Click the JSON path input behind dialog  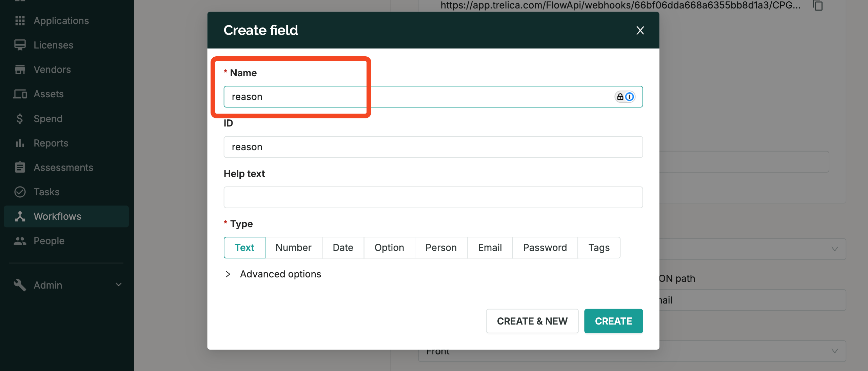[753, 300]
